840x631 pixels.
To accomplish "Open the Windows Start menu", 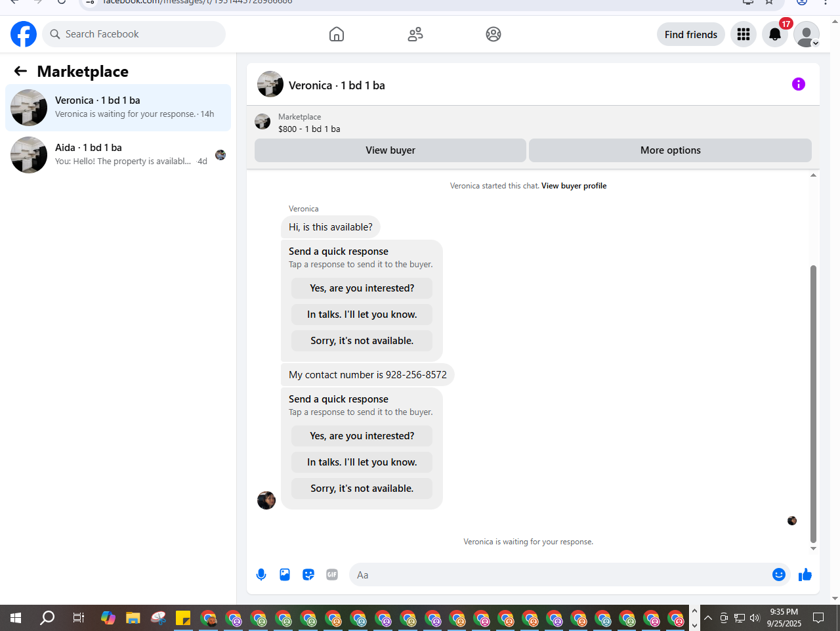I will pyautogui.click(x=16, y=618).
